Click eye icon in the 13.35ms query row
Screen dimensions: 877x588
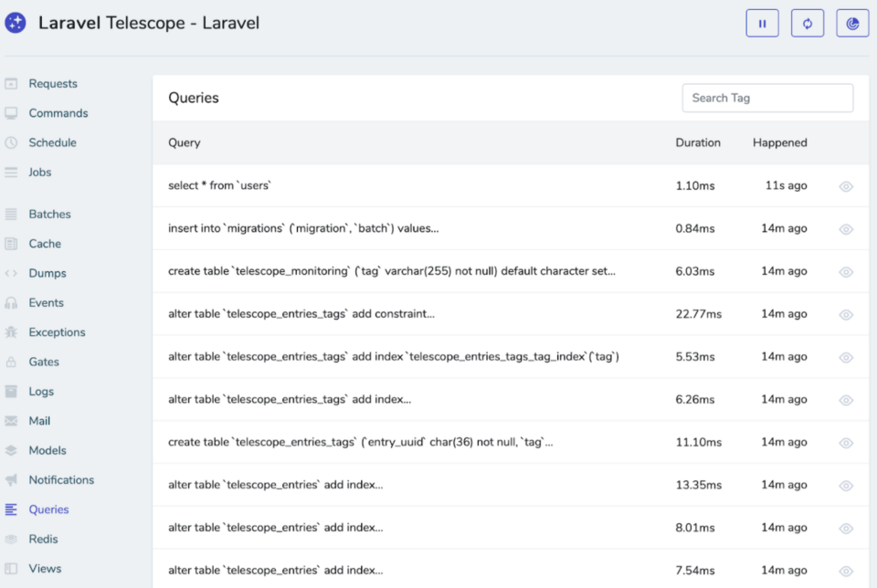tap(846, 486)
